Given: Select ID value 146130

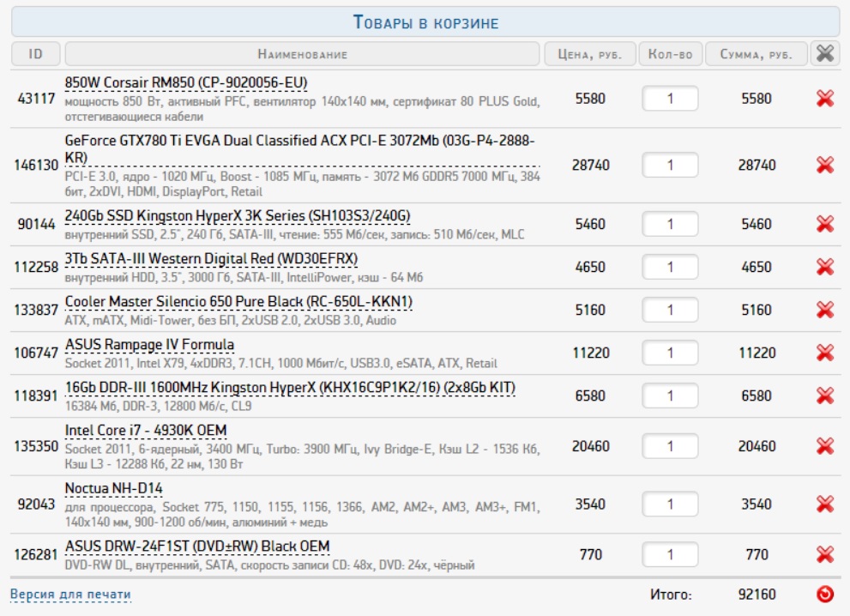Looking at the screenshot, I should coord(36,165).
